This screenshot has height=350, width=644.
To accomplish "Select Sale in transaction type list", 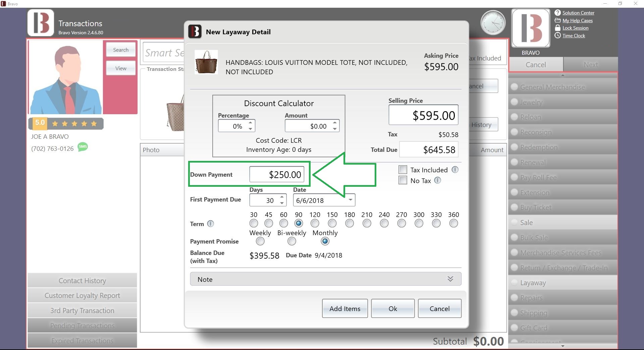I will click(563, 222).
